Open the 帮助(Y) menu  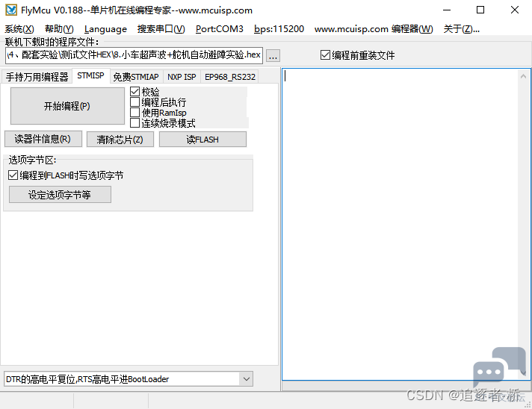tap(59, 29)
